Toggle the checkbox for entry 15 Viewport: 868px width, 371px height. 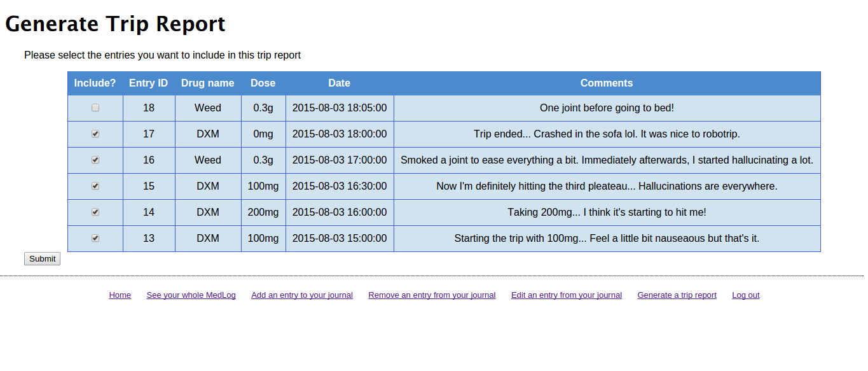click(x=95, y=186)
